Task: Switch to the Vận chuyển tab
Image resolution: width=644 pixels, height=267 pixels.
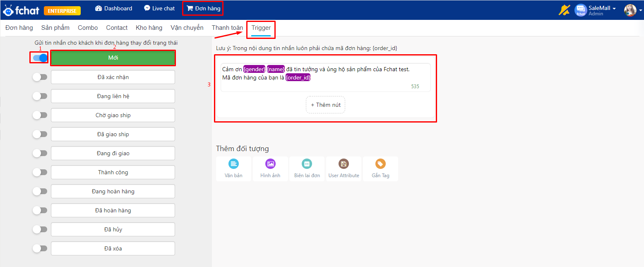Action: [x=187, y=28]
